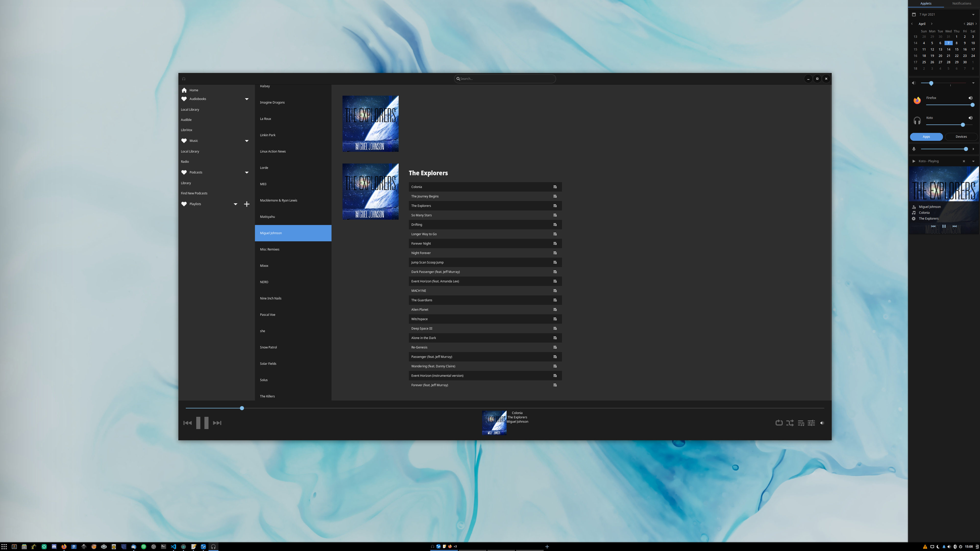Click the player bar volume icon
The height and width of the screenshot is (551, 980).
[x=822, y=423]
